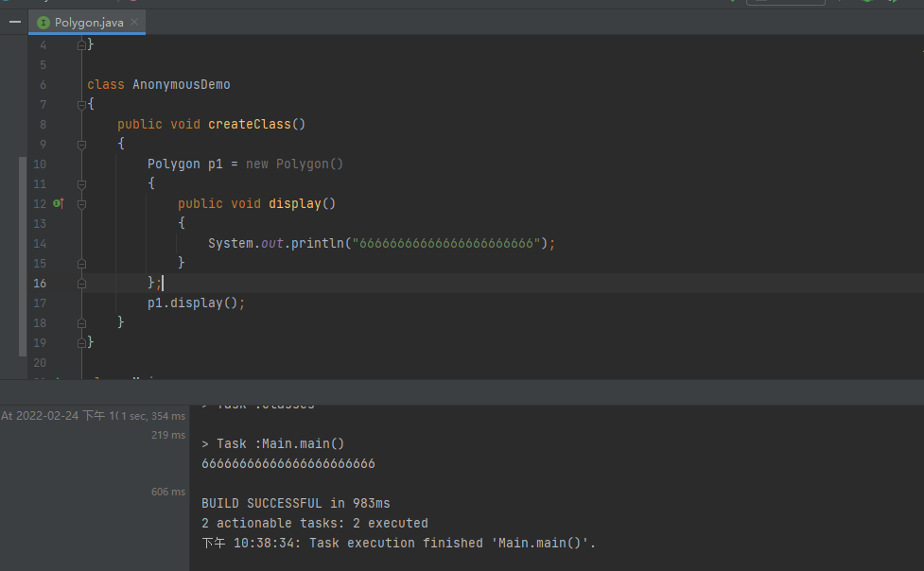Fold the display method at line 12

(82, 204)
